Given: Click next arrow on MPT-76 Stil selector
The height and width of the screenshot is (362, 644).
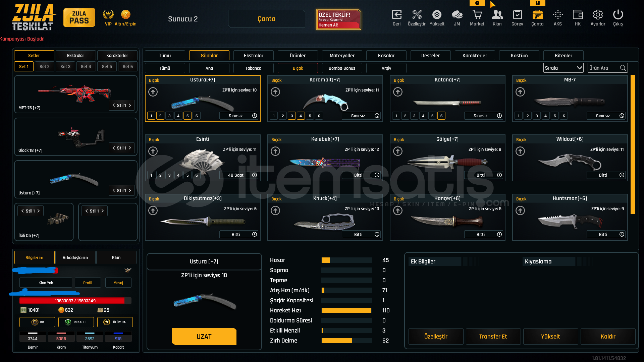Looking at the screenshot, I should pyautogui.click(x=130, y=105).
